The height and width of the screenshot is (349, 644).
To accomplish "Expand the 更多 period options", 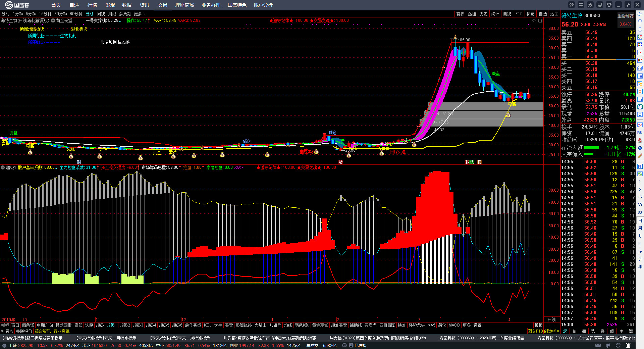I will tap(140, 14).
